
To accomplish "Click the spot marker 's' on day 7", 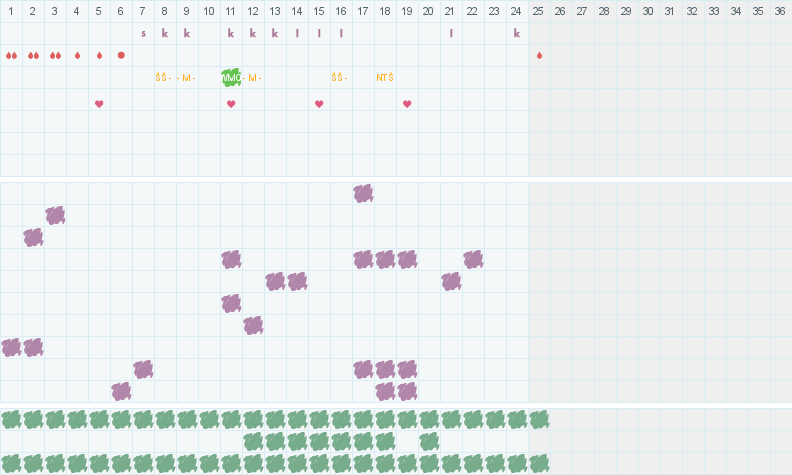I will point(143,33).
